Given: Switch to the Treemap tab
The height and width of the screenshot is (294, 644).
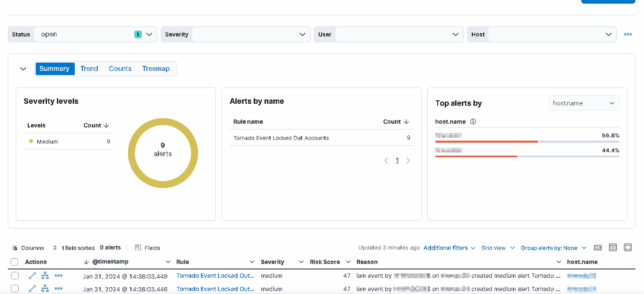Looking at the screenshot, I should [x=156, y=68].
